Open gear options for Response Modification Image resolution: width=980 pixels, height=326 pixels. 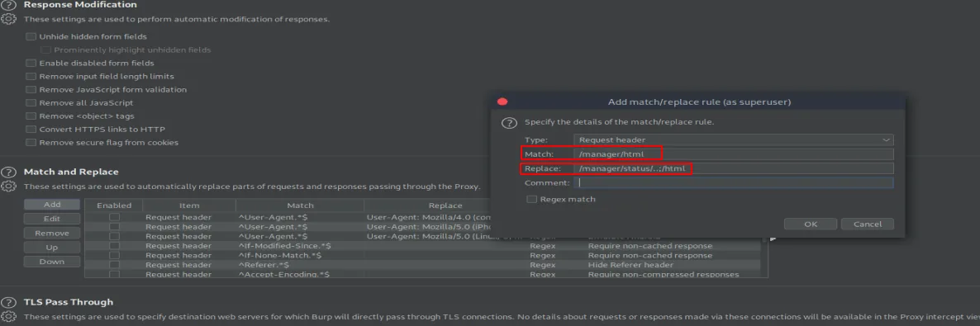click(8, 19)
